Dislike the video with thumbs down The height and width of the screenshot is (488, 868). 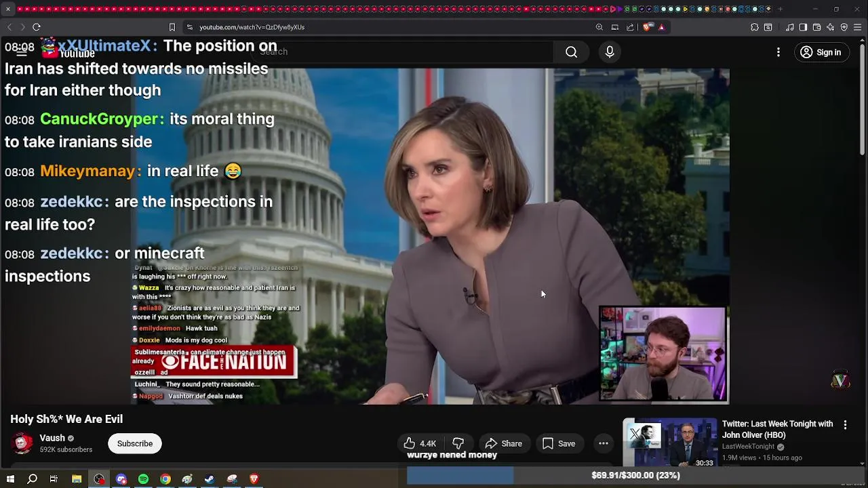(x=458, y=444)
